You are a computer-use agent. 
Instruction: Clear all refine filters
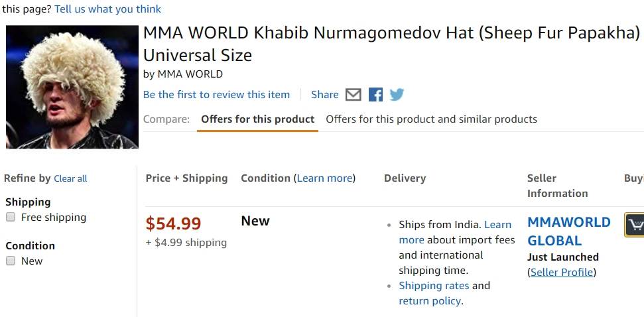(70, 179)
